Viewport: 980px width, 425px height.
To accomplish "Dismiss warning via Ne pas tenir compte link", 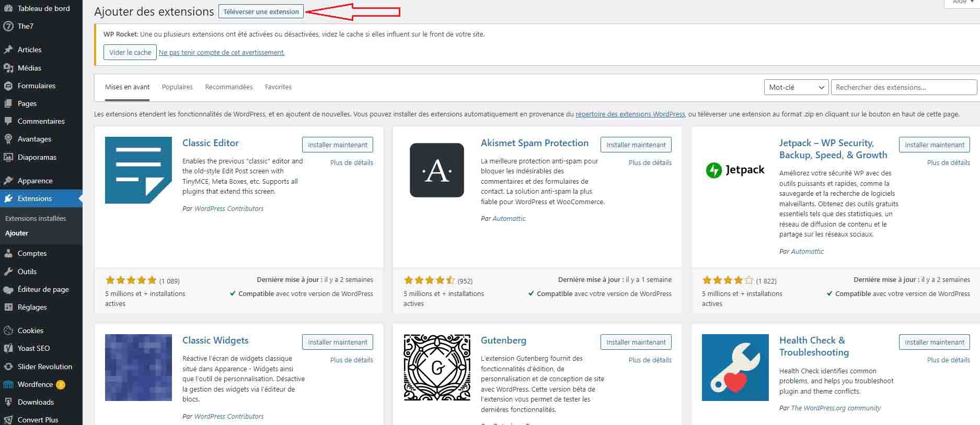I will point(222,52).
